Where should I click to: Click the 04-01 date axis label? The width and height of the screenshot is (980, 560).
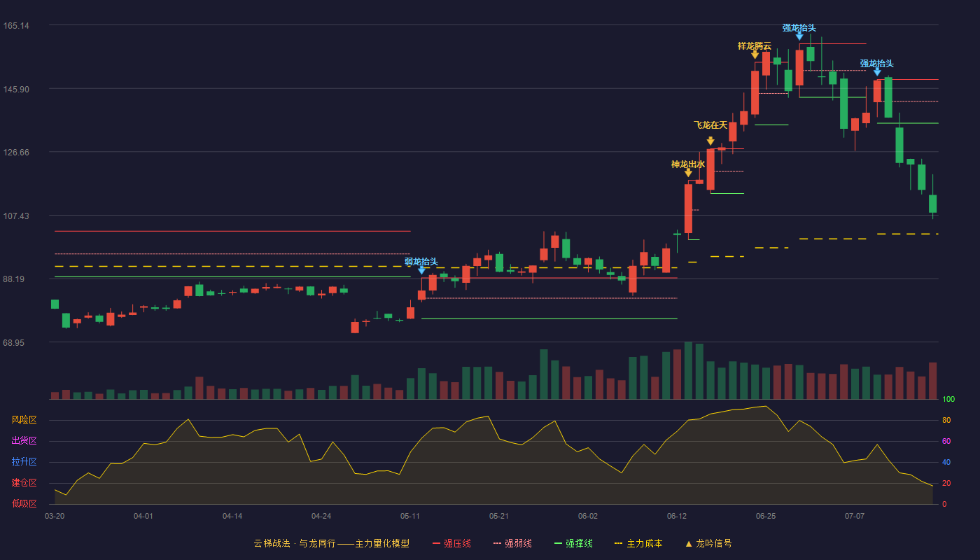143,516
